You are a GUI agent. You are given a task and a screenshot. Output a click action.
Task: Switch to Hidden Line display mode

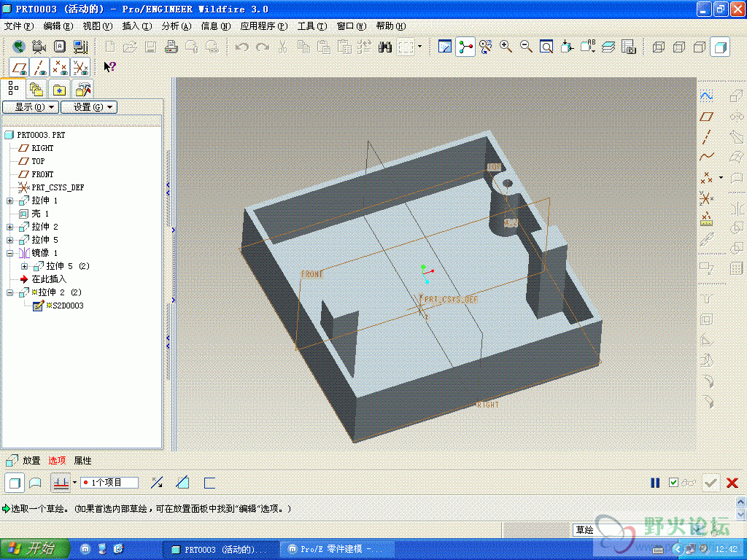[x=679, y=47]
